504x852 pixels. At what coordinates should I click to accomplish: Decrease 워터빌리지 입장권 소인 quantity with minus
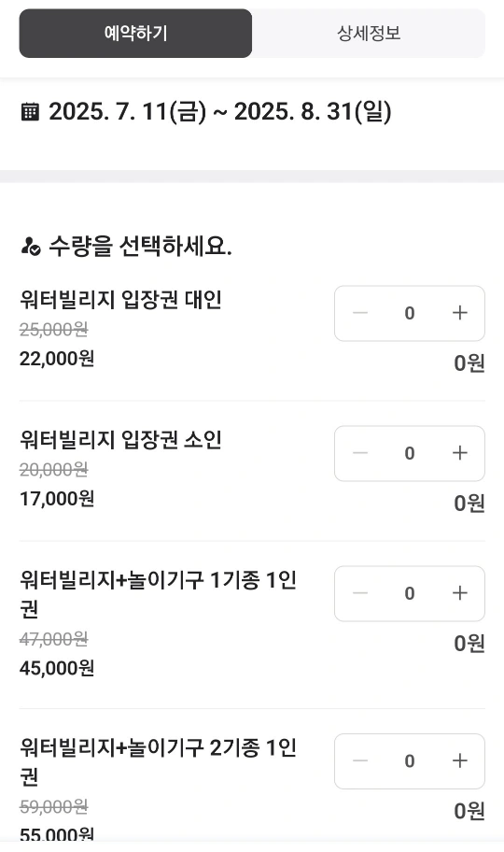click(360, 453)
